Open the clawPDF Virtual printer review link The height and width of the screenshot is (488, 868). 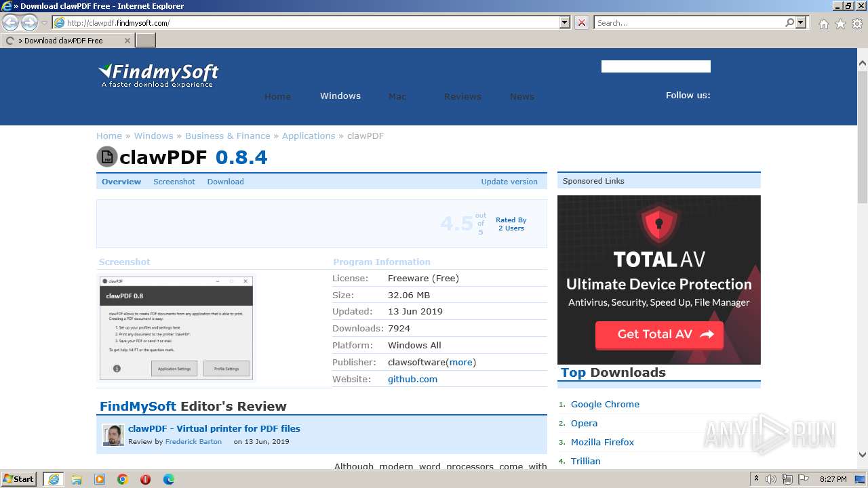pos(214,428)
